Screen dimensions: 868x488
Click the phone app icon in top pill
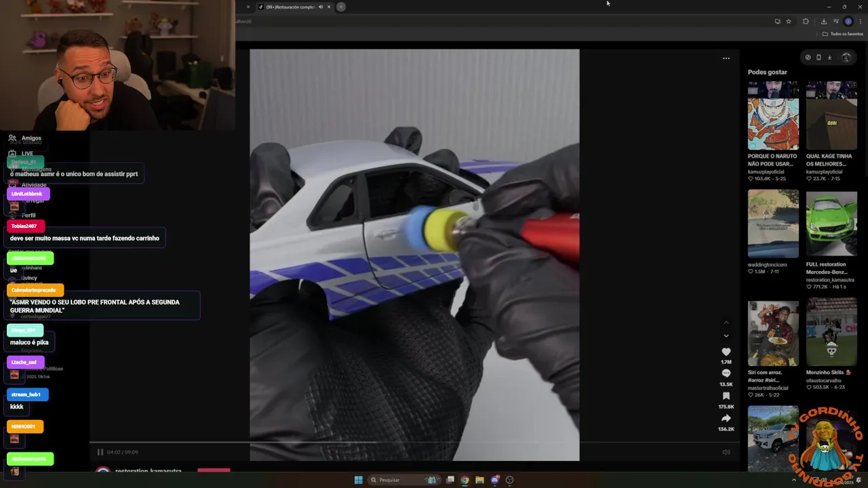(818, 58)
